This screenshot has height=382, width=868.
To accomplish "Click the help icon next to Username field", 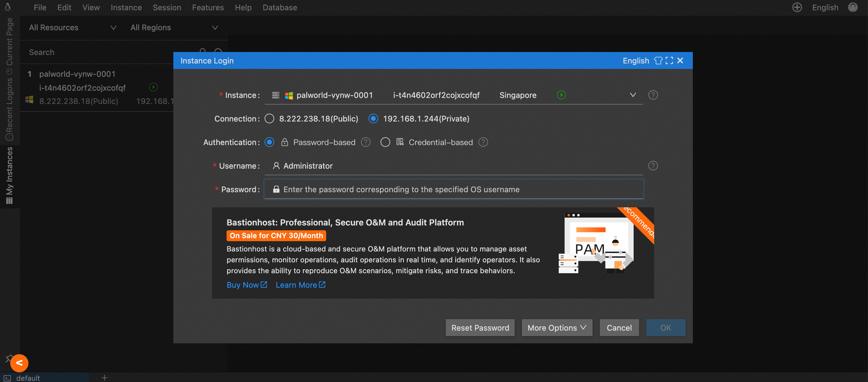I will click(x=653, y=166).
